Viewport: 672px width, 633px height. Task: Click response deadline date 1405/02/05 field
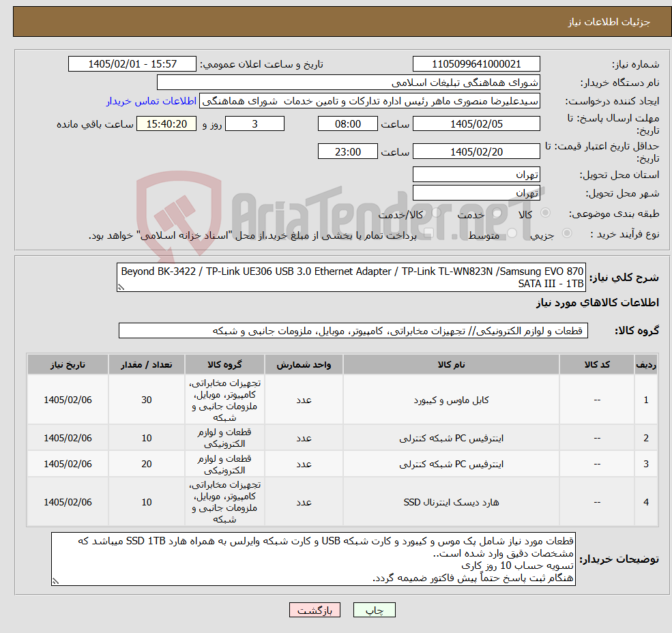pyautogui.click(x=476, y=124)
